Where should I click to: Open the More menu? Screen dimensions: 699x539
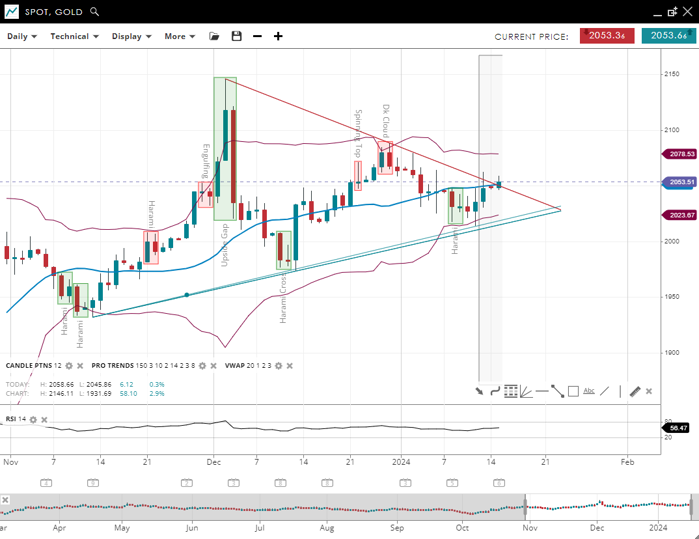(179, 36)
